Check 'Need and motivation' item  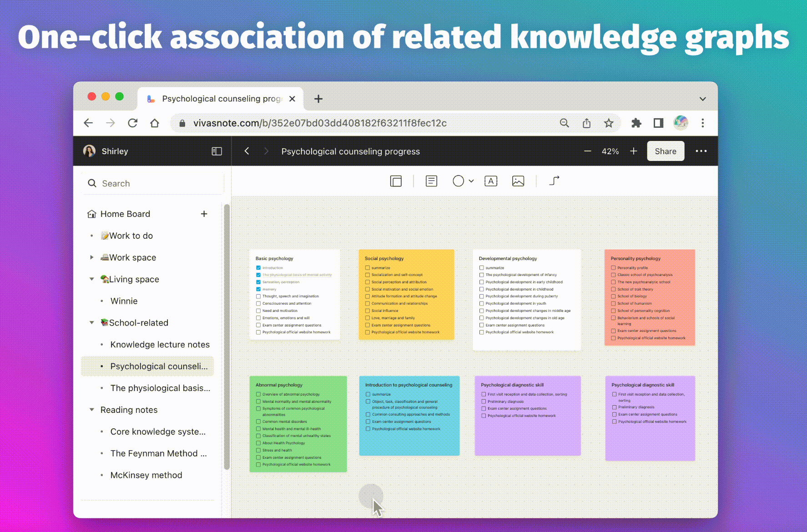tap(258, 311)
